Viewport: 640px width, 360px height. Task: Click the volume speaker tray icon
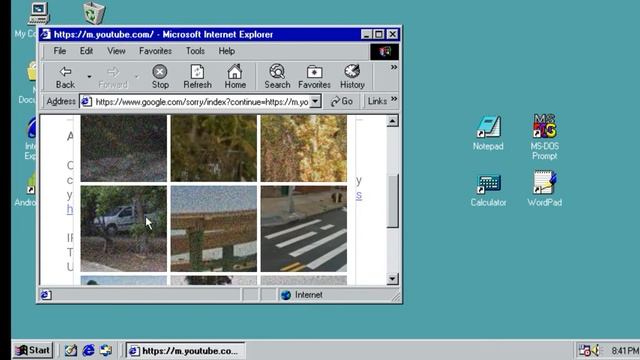596,350
